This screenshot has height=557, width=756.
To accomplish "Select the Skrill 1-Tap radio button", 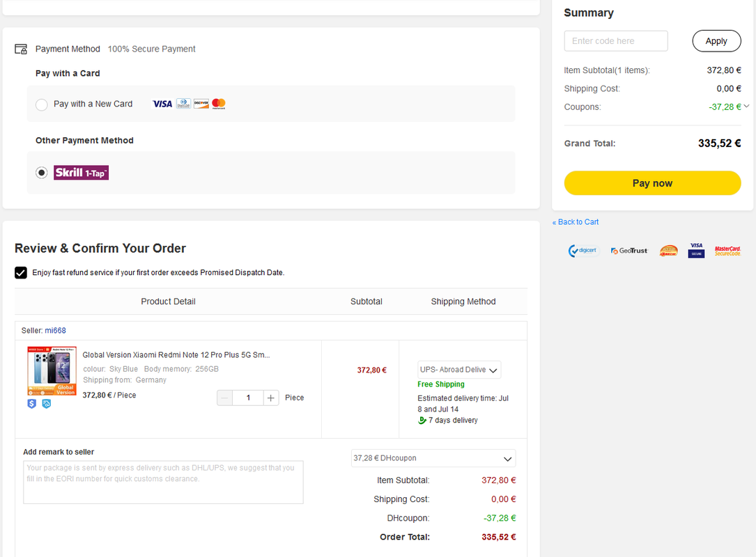I will tap(42, 173).
